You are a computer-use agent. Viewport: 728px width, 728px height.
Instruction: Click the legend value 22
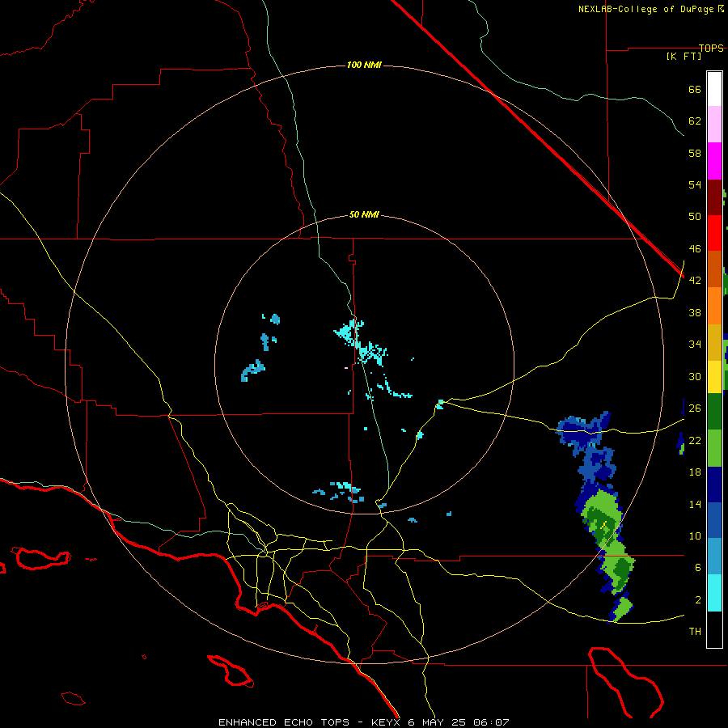[695, 440]
